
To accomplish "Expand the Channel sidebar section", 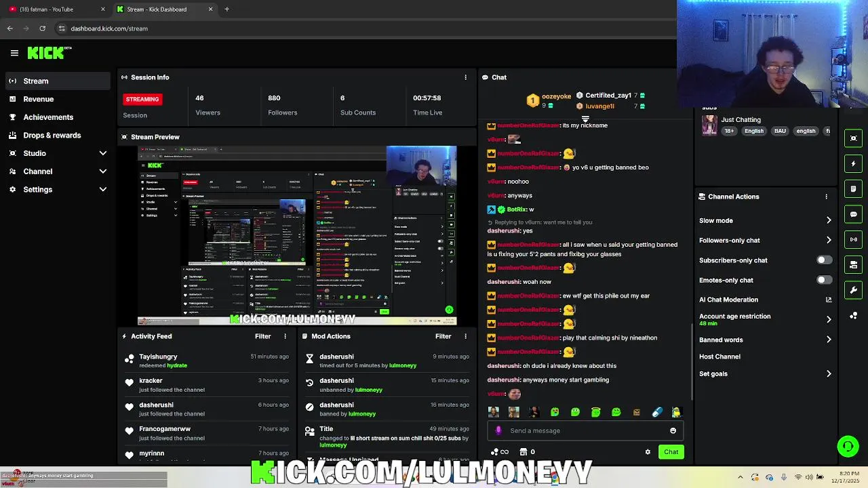I will pos(103,171).
